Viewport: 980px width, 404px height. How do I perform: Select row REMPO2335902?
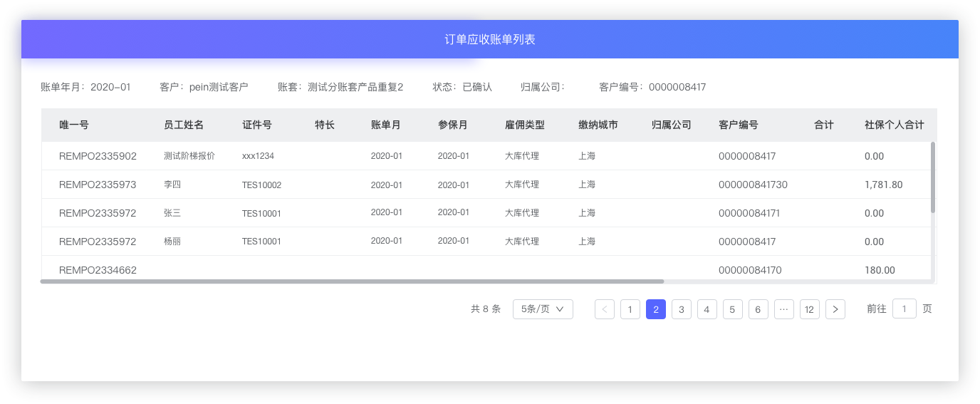pyautogui.click(x=98, y=156)
